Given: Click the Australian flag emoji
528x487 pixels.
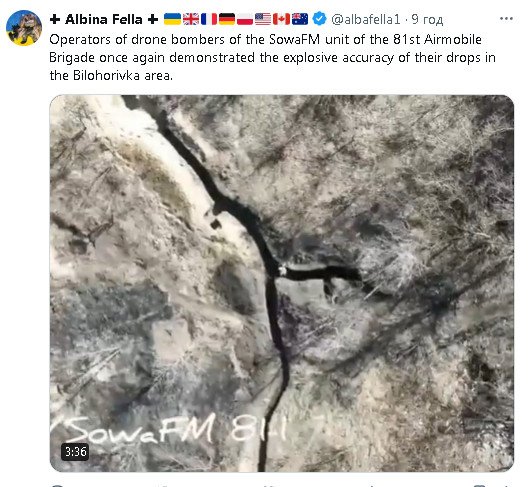Looking at the screenshot, I should pyautogui.click(x=300, y=19).
